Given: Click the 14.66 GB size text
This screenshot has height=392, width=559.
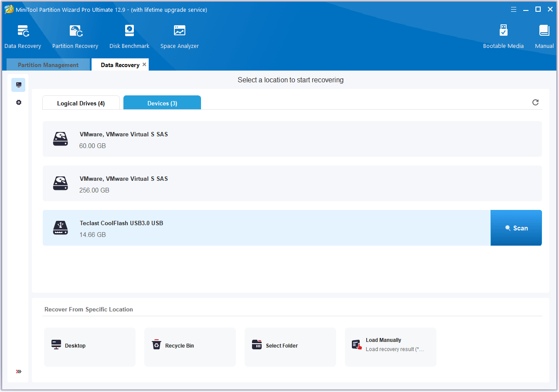Looking at the screenshot, I should [x=92, y=234].
